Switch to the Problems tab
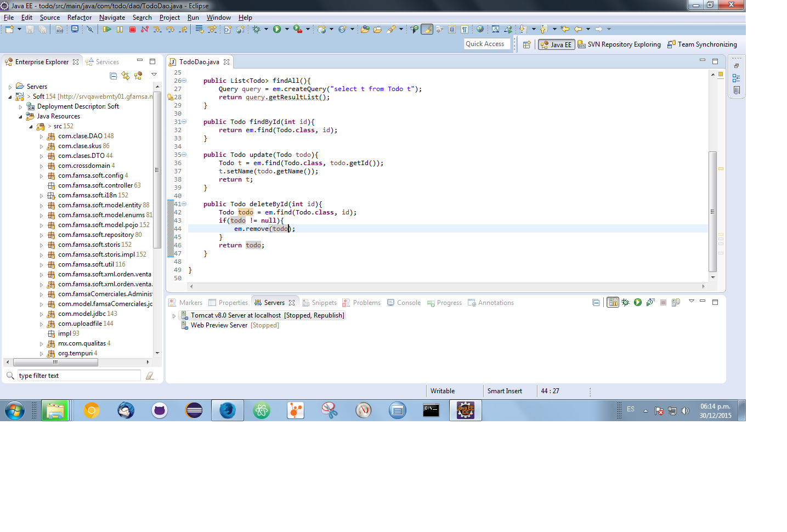The width and height of the screenshot is (787, 532). pyautogui.click(x=361, y=303)
